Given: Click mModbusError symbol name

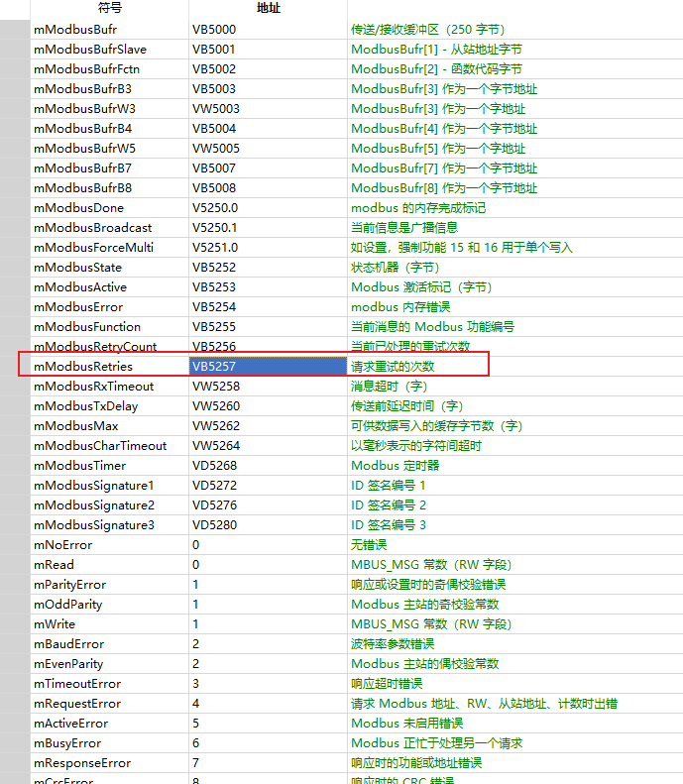Looking at the screenshot, I should 78,307.
